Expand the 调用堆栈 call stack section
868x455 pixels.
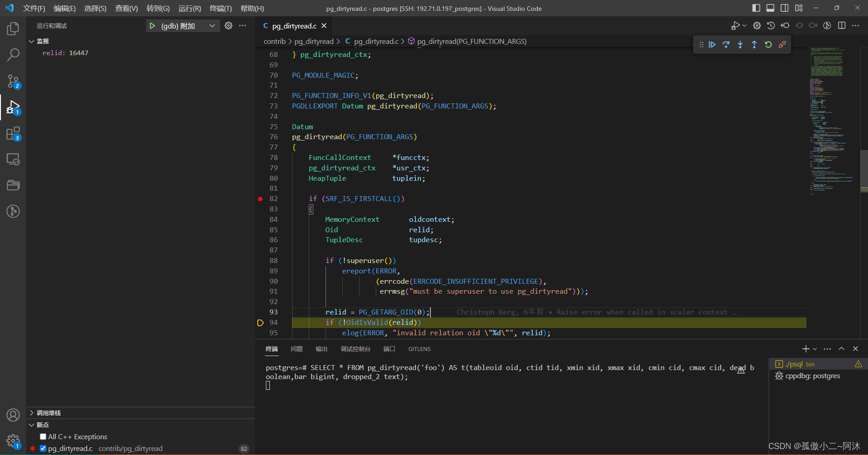coord(31,413)
